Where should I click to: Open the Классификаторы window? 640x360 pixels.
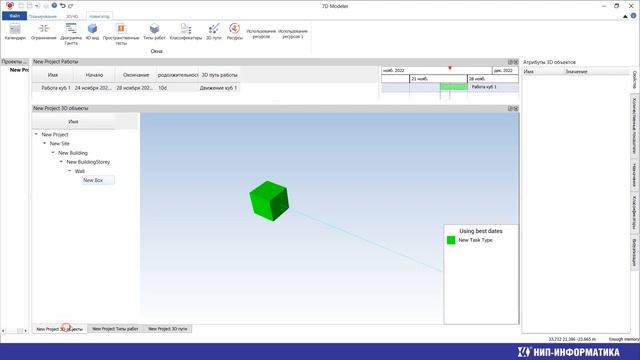186,32
